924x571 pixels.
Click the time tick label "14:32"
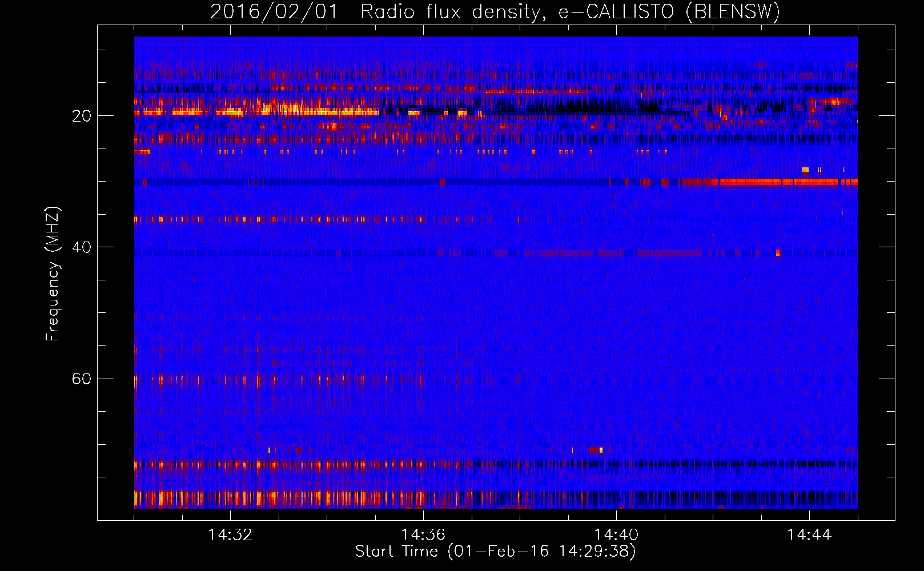[230, 534]
